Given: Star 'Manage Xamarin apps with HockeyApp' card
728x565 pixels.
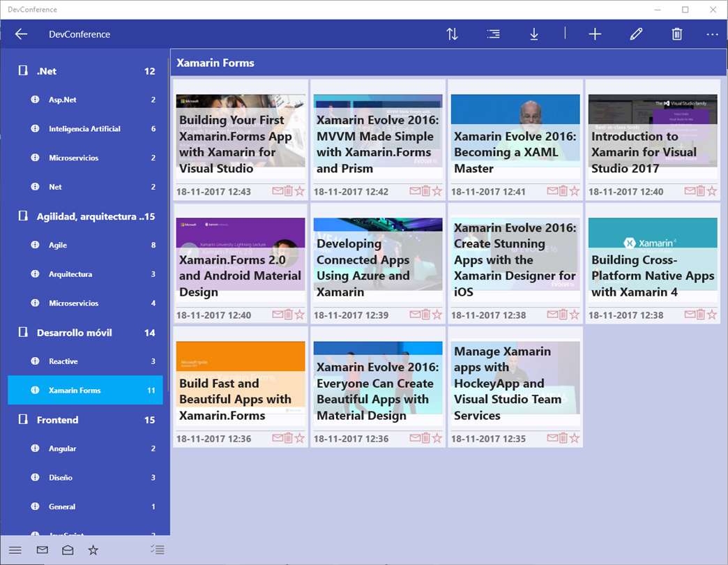Looking at the screenshot, I should coord(575,438).
